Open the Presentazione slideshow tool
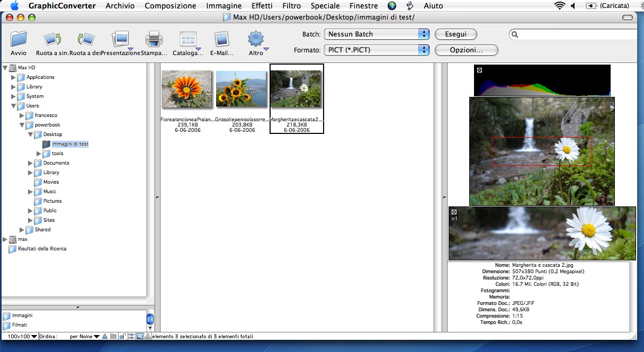The width and height of the screenshot is (644, 352). pos(120,40)
